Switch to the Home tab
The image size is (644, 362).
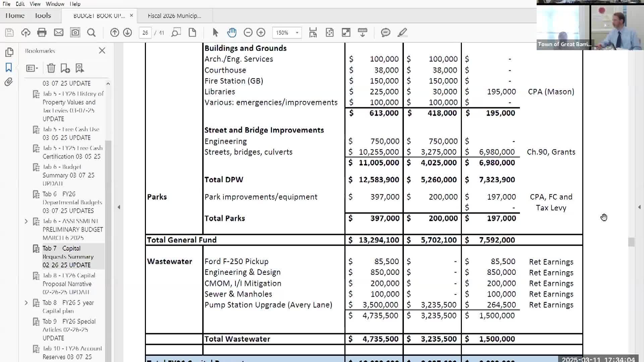15,16
